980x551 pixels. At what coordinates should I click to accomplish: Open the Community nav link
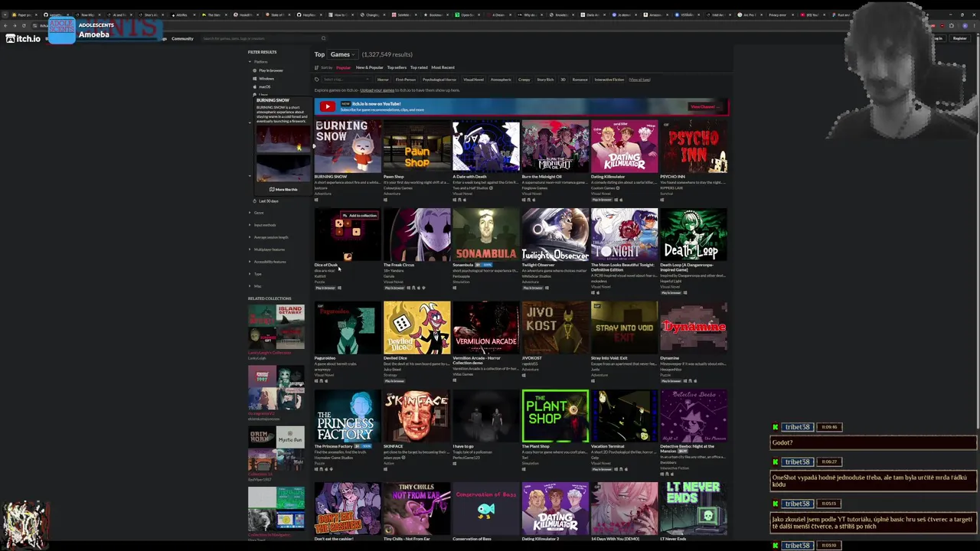182,38
